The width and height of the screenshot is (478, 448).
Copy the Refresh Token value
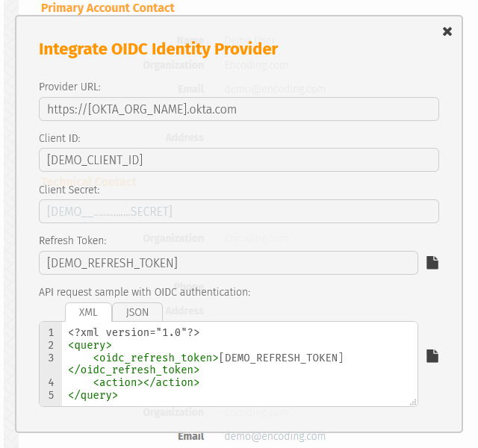point(432,263)
